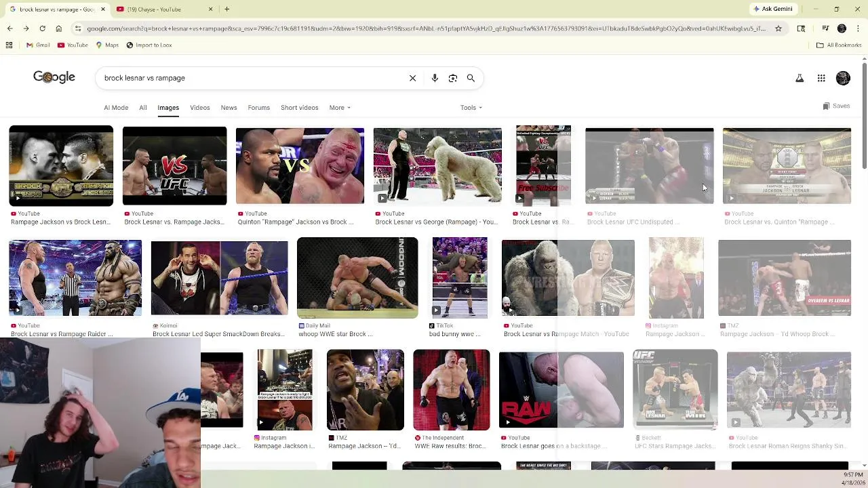This screenshot has width=868, height=488.
Task: Open Daily Mail whoop WWE star image
Action: pos(357,278)
